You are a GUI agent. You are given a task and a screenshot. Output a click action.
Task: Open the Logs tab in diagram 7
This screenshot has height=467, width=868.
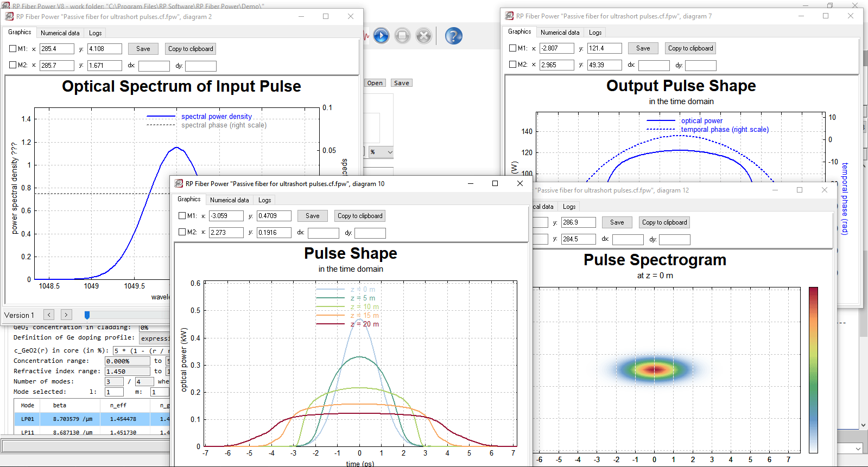595,33
